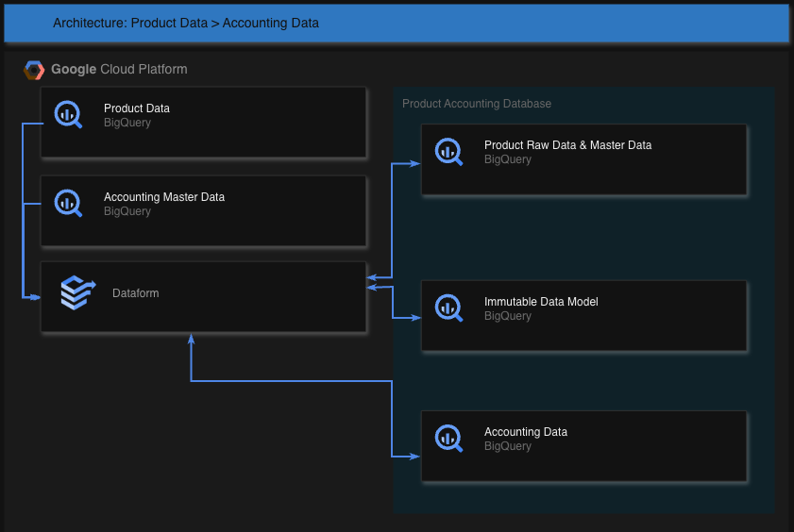The image size is (794, 532).
Task: Click the Dataform stacked layers icon
Action: [77, 292]
